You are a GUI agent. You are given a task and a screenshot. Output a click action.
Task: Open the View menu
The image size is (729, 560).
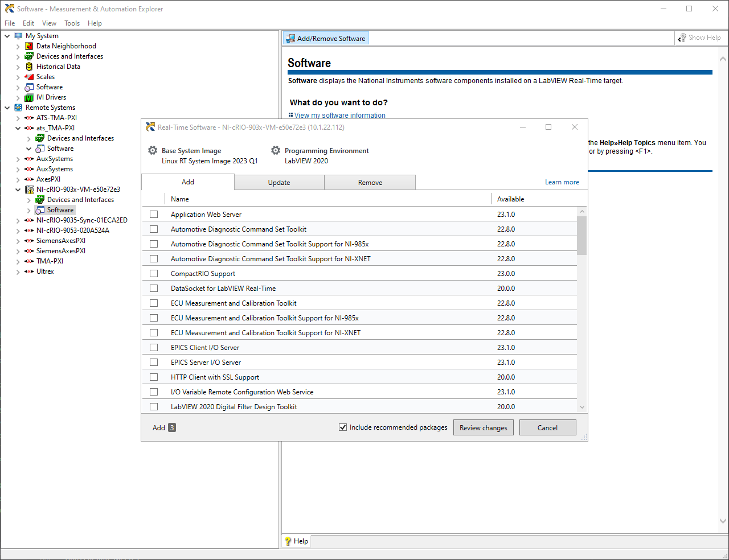coord(49,23)
